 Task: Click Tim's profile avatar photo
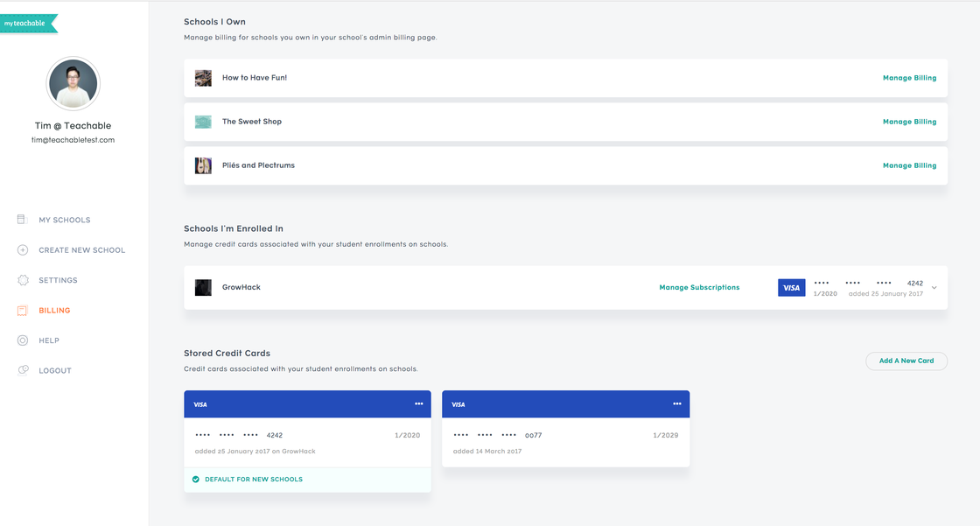point(73,84)
